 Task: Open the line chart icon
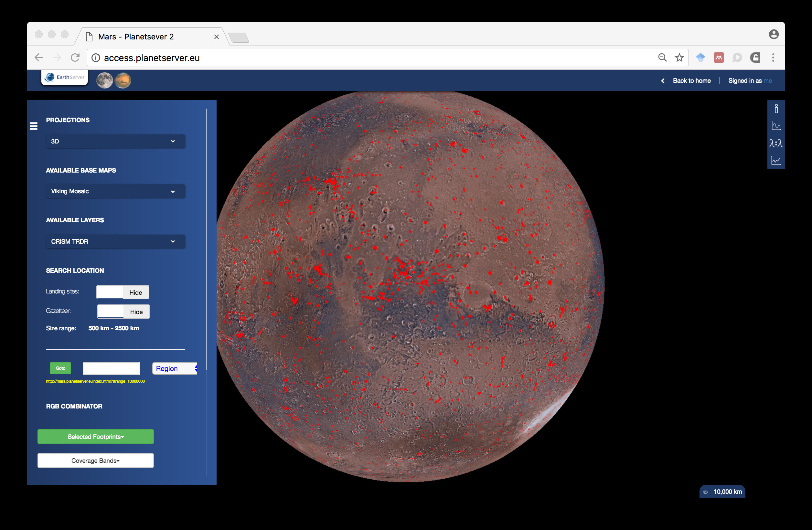coord(776,160)
